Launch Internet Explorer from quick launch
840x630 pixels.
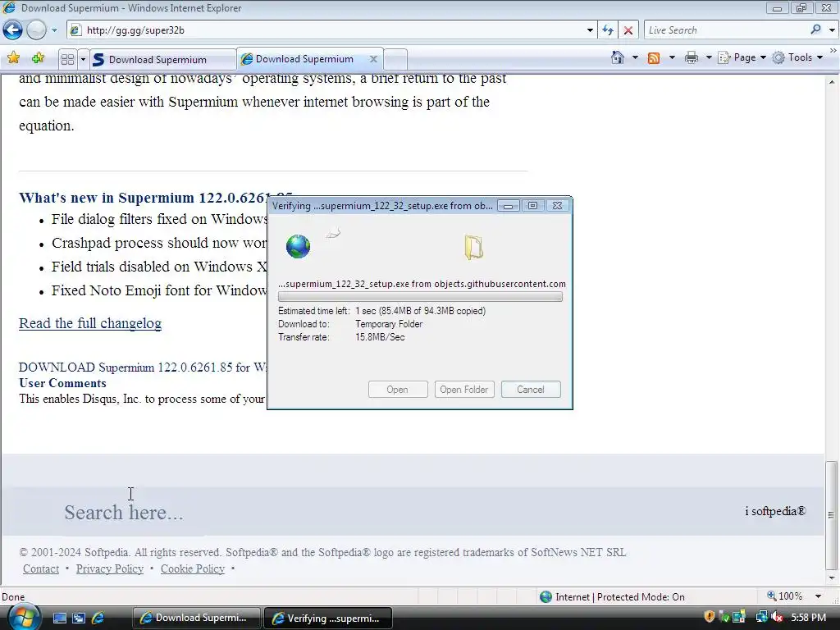pos(98,618)
